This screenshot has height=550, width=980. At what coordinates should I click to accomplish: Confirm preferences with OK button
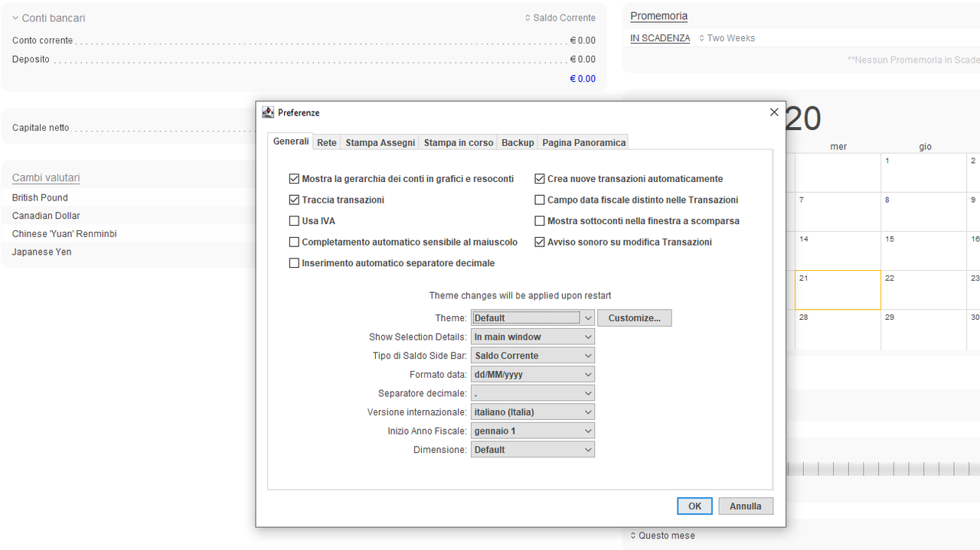(694, 506)
